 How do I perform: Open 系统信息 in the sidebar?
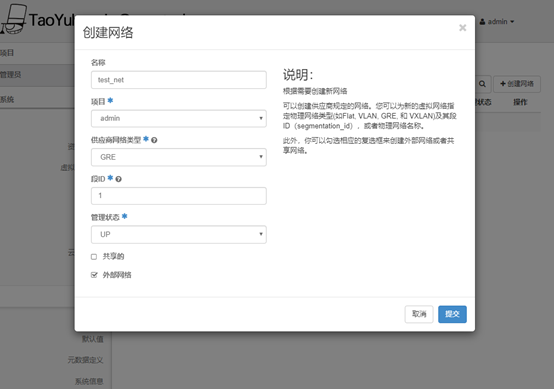click(x=89, y=382)
